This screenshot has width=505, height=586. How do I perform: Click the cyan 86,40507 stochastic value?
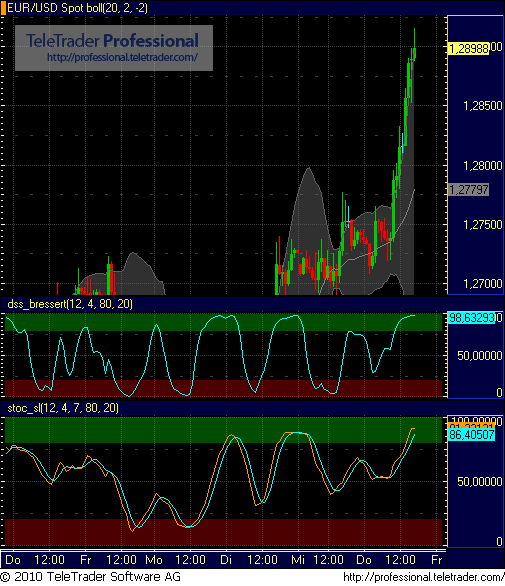pos(471,435)
